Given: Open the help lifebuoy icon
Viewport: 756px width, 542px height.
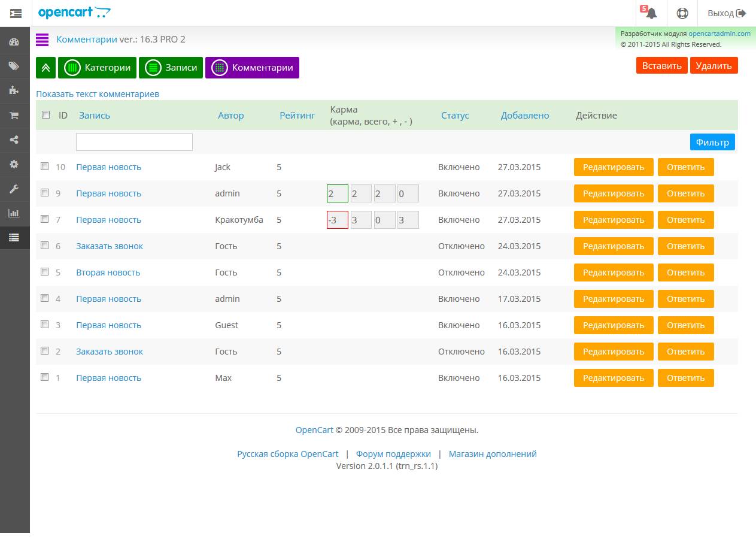Looking at the screenshot, I should click(682, 13).
